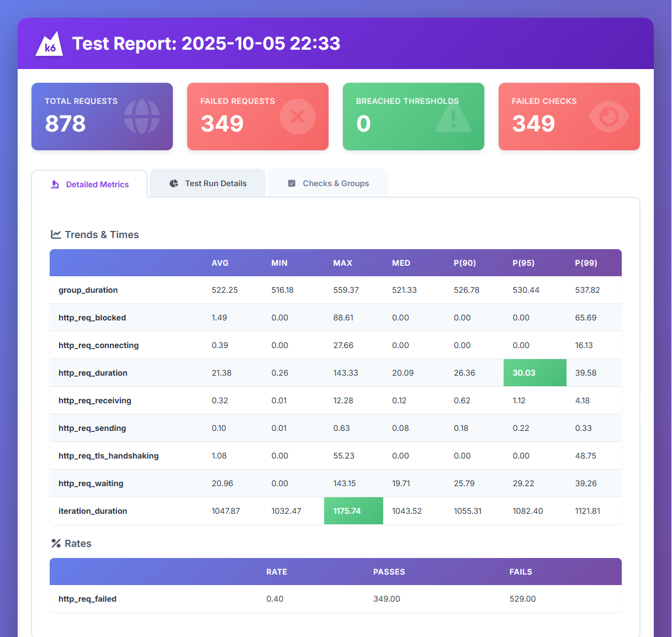Click the warning triangle on Breached Thresholds
672x637 pixels.
click(453, 118)
